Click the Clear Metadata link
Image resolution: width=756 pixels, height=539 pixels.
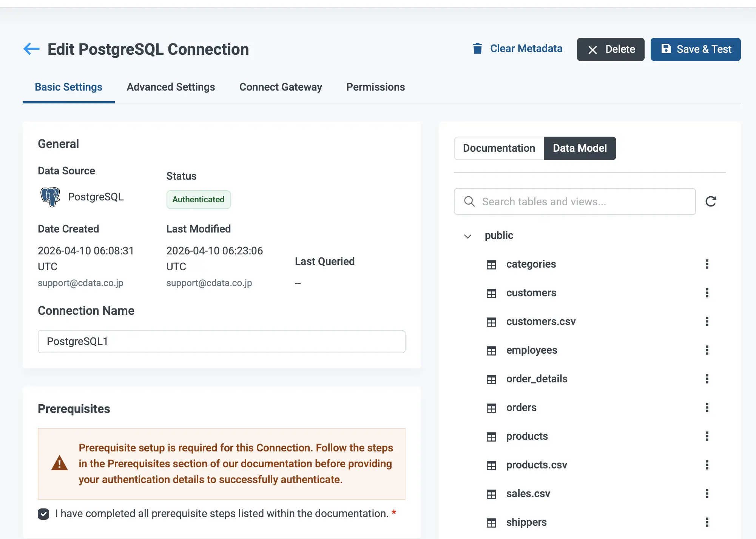[x=518, y=49]
